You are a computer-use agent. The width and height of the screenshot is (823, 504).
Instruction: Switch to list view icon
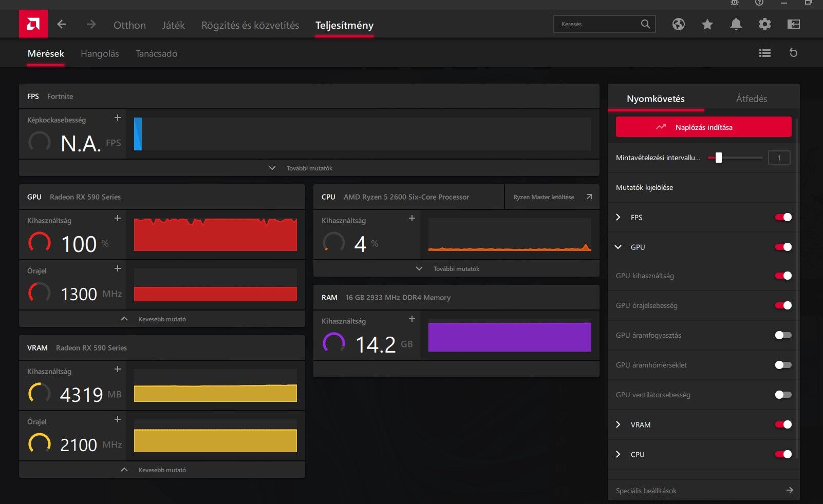point(765,53)
